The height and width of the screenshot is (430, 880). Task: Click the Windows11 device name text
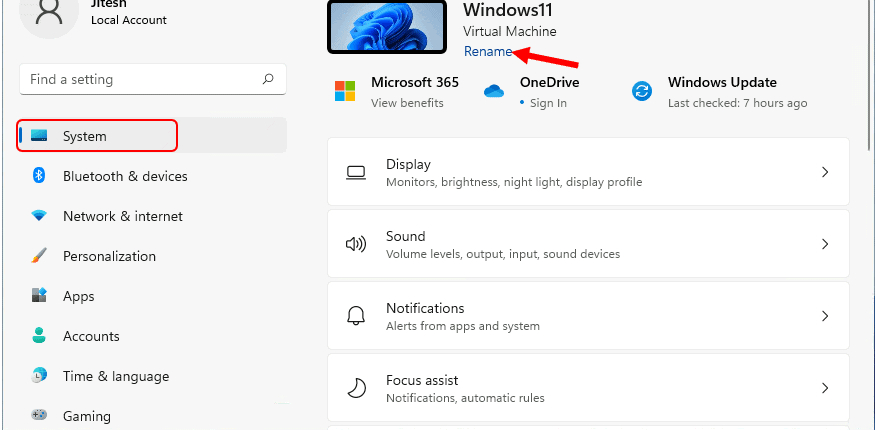508,10
